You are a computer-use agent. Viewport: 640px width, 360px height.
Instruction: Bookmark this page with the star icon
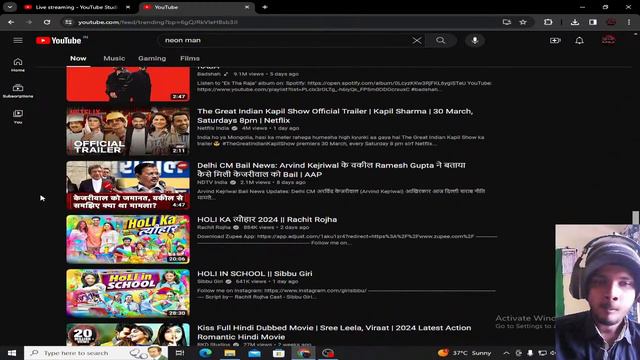[x=523, y=22]
